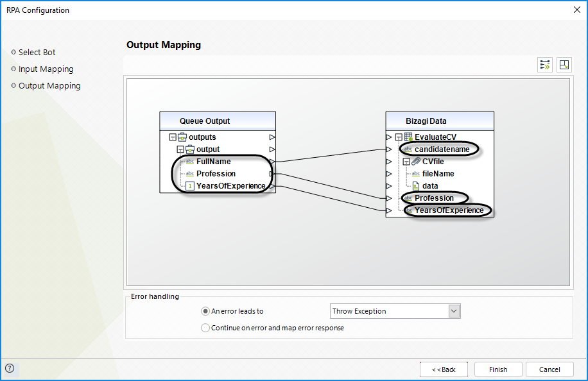Close the RPA Configuration dialog
Viewport: 588px width, 381px height.
[x=577, y=10]
